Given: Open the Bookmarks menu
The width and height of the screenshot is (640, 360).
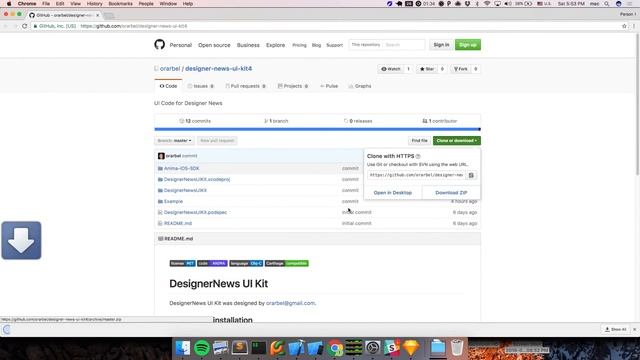Looking at the screenshot, I should [x=120, y=4].
